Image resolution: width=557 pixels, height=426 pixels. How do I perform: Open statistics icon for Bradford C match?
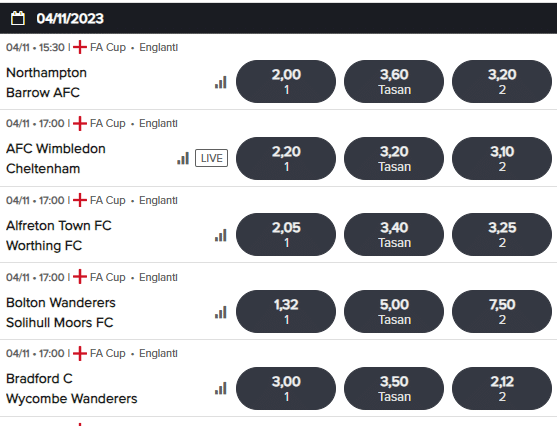pyautogui.click(x=221, y=388)
